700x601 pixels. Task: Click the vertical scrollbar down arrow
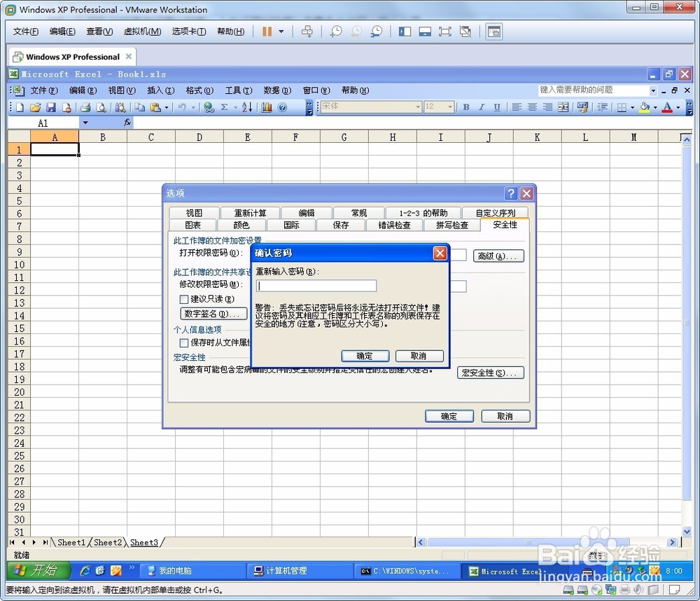687,531
